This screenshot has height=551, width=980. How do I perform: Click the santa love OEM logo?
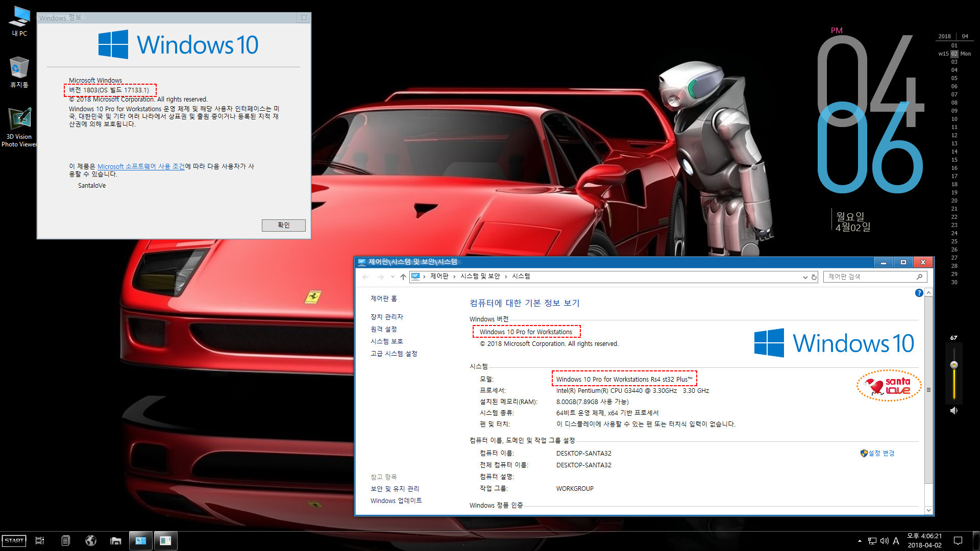pos(889,386)
